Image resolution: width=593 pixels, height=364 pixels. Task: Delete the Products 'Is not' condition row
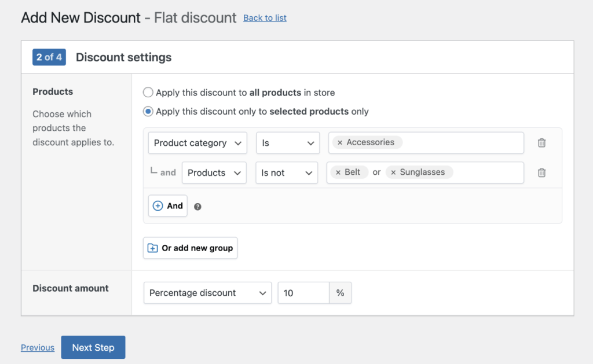coord(541,172)
